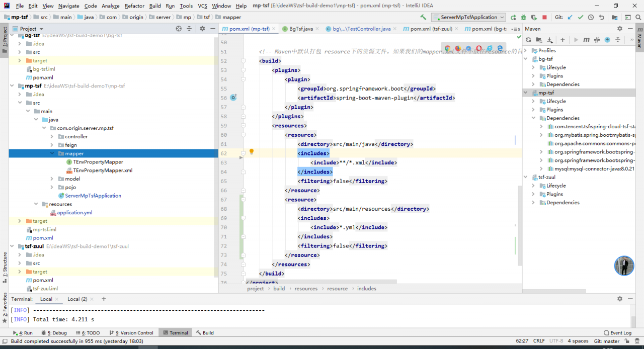This screenshot has height=349, width=644.
Task: Click 'includes' breadcrumb at editor bottom
Action: (367, 289)
